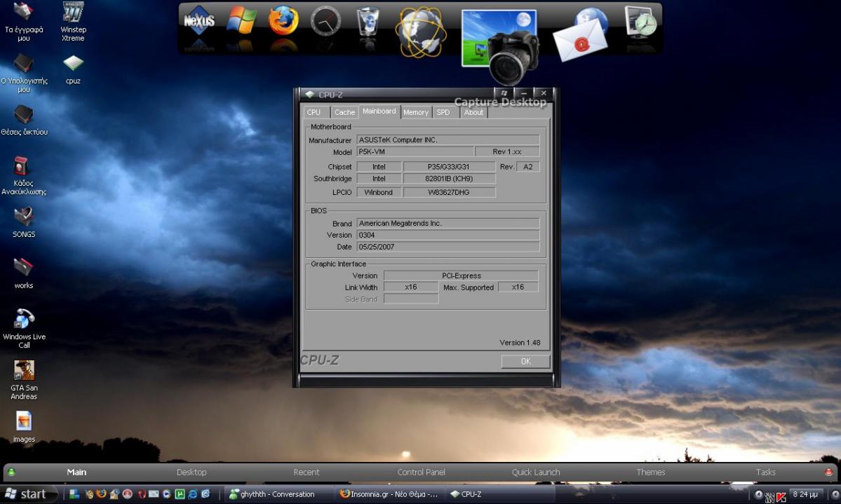Click the Chipset value P35/G33/G31
This screenshot has width=841, height=504.
tap(449, 167)
